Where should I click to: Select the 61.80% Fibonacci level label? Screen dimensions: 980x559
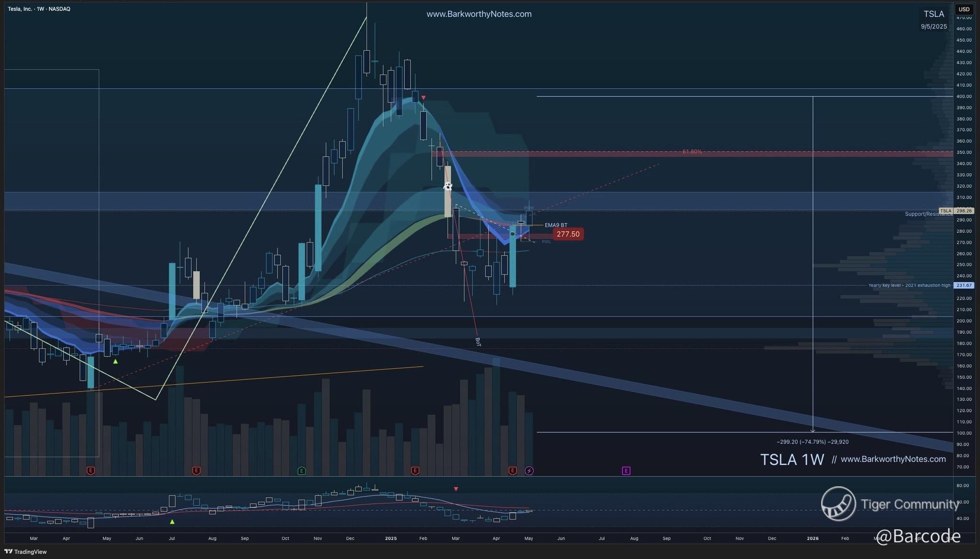tap(692, 152)
